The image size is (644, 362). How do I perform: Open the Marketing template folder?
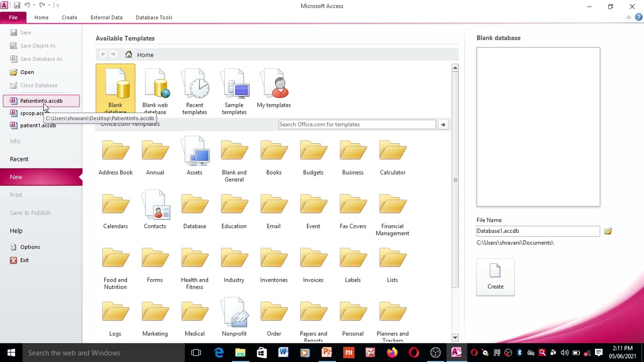[x=155, y=319]
